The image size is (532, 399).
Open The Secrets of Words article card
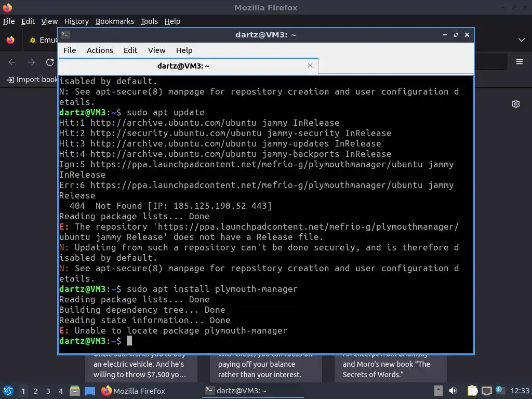(x=391, y=368)
